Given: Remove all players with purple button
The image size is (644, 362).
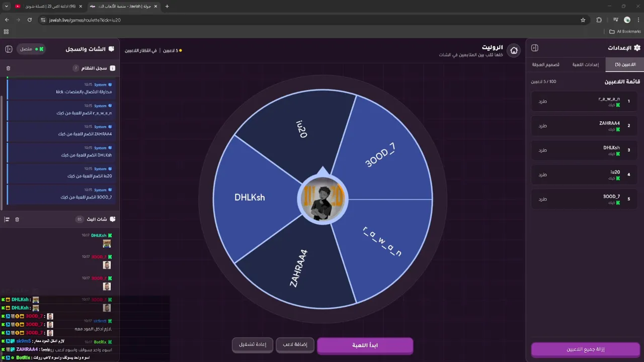Looking at the screenshot, I should [585, 349].
